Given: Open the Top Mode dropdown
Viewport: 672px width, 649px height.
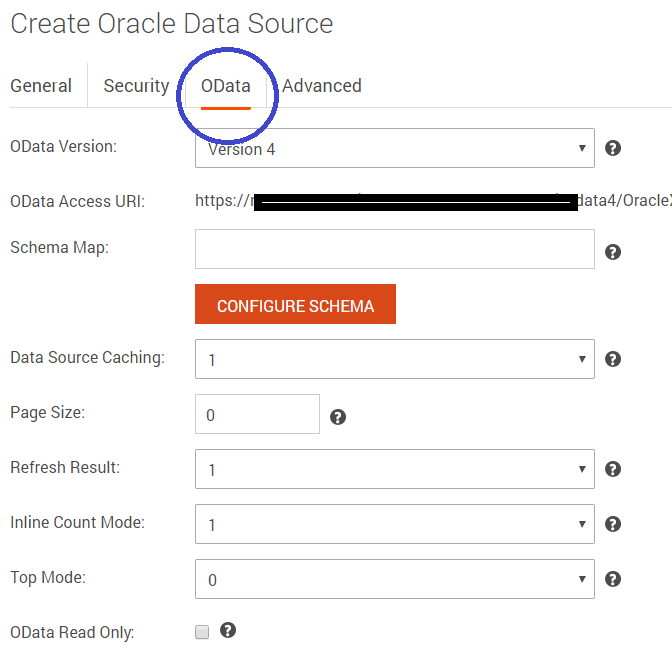Looking at the screenshot, I should [x=394, y=579].
